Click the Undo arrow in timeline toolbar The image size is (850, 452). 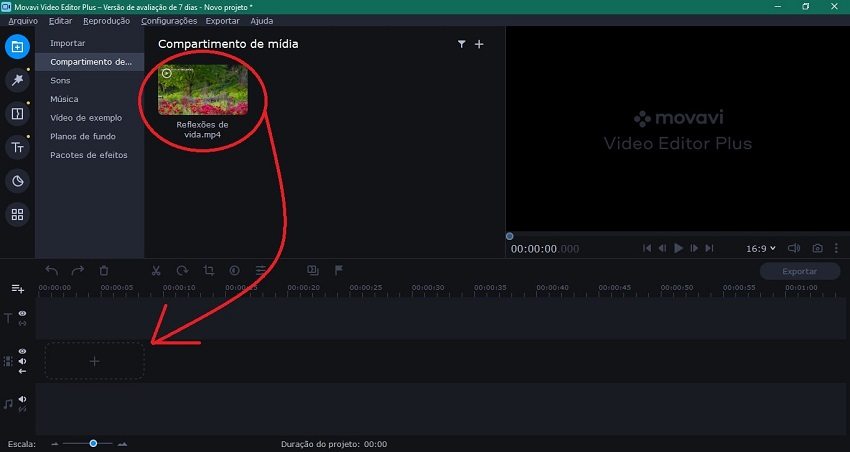click(x=52, y=270)
